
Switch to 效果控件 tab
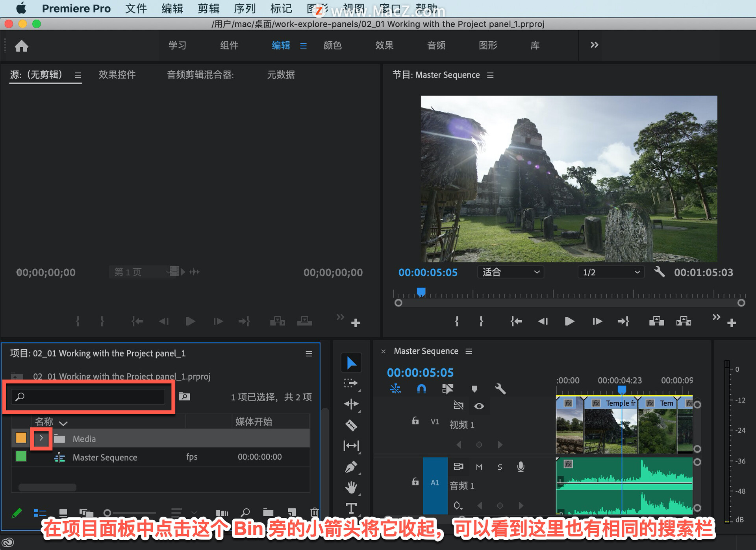coord(117,75)
